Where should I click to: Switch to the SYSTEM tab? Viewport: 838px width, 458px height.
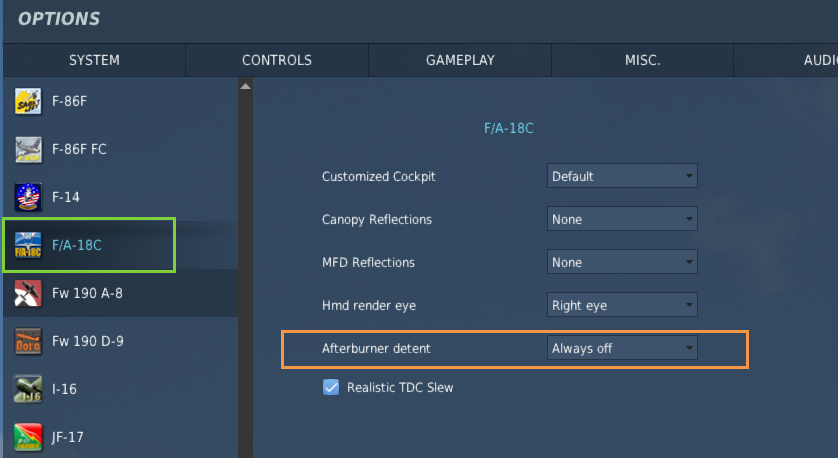tap(94, 60)
